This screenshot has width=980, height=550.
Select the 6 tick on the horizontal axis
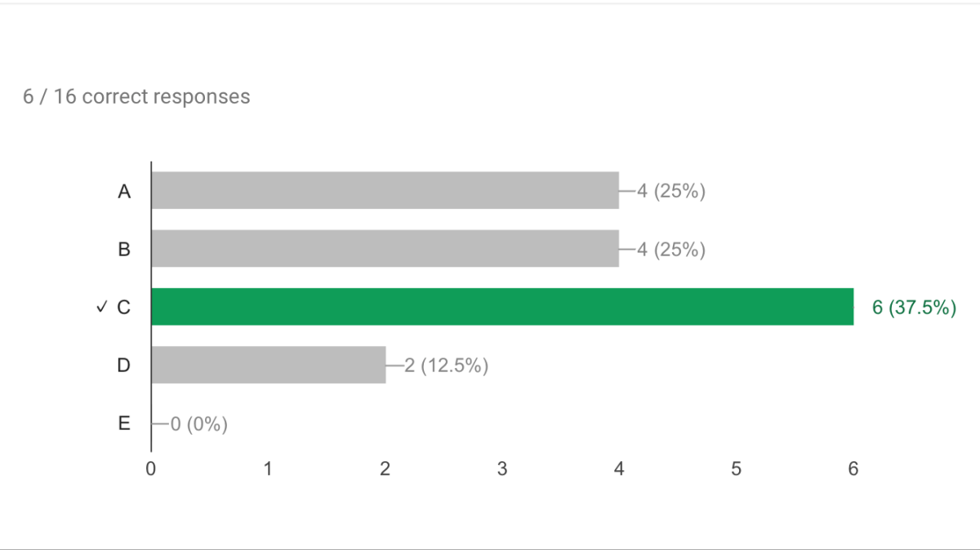click(x=853, y=469)
